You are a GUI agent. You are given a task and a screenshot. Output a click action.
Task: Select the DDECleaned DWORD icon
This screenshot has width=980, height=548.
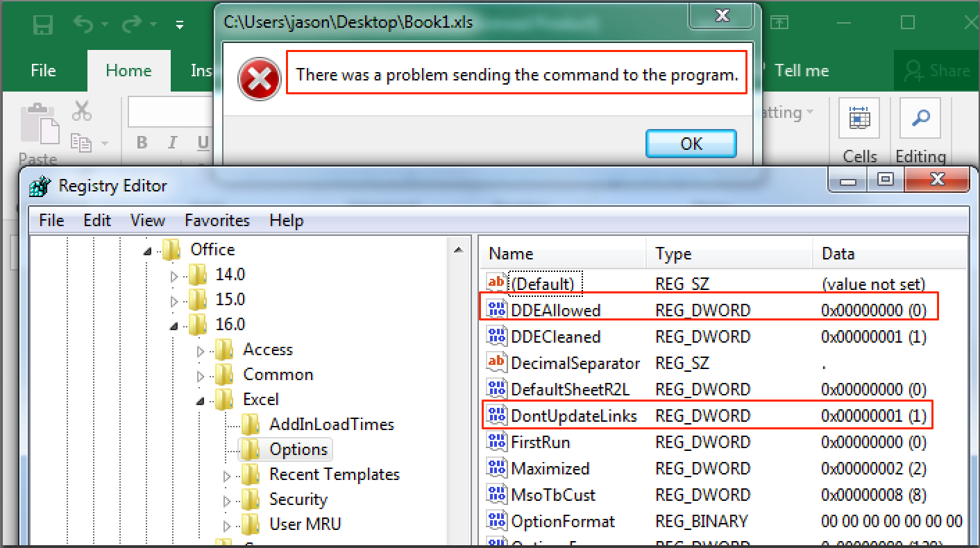pyautogui.click(x=496, y=336)
